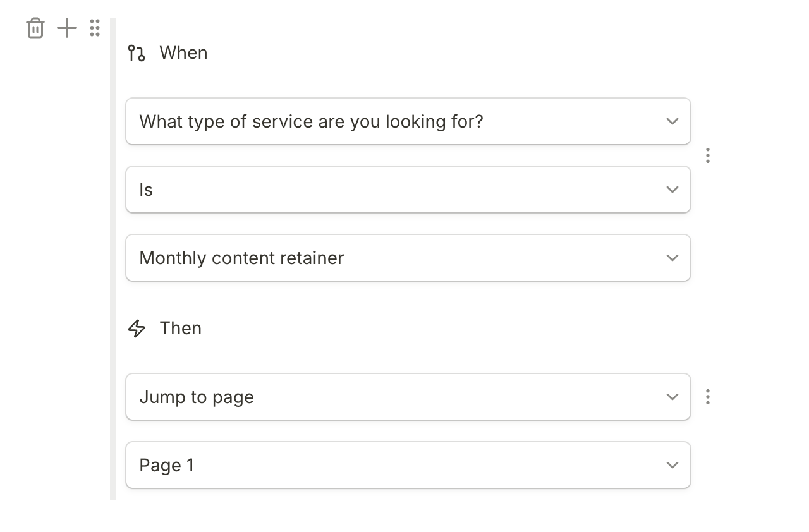Open the 'Jump to page' action dropdown
This screenshot has width=809, height=532.
click(379, 397)
